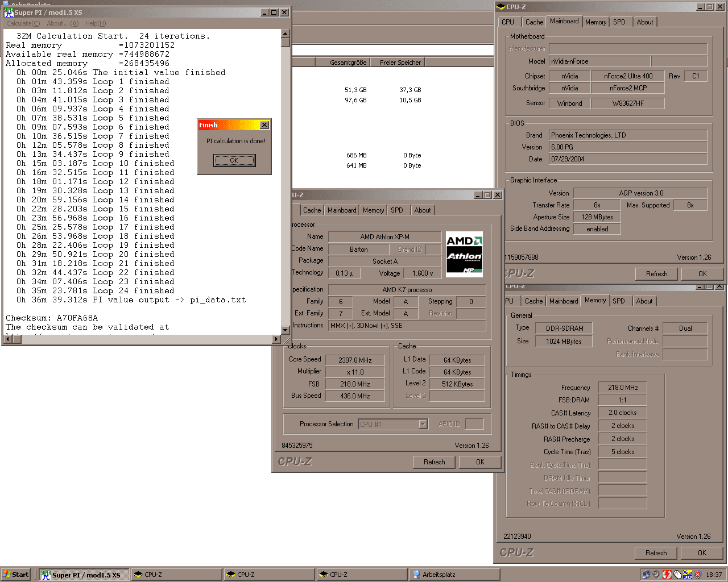Confirm the 'PI calculation is done!' dialog with OK
Screen dimensions: 728x582
click(234, 160)
